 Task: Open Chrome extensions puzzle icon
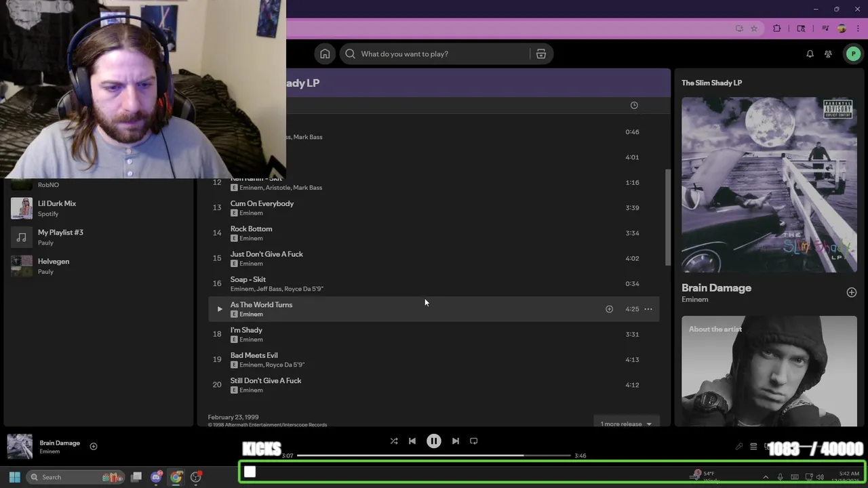coord(777,28)
